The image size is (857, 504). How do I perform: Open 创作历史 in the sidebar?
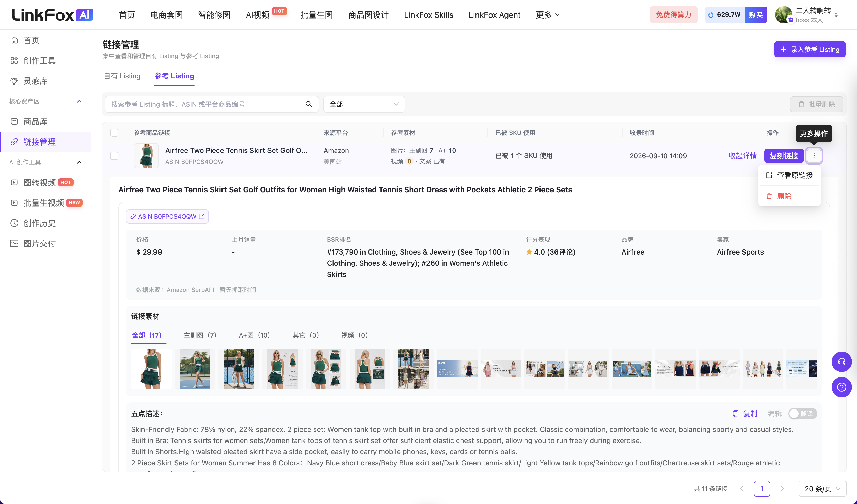pos(39,223)
